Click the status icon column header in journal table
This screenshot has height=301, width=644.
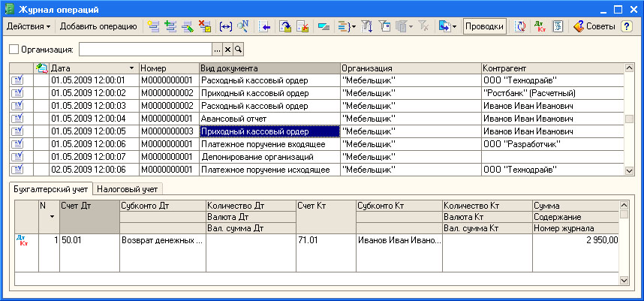pos(41,68)
